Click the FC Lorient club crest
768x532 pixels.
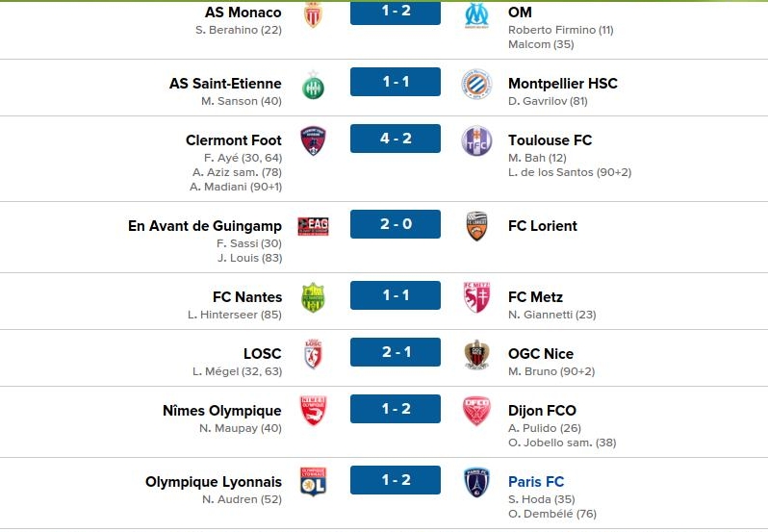coord(476,226)
